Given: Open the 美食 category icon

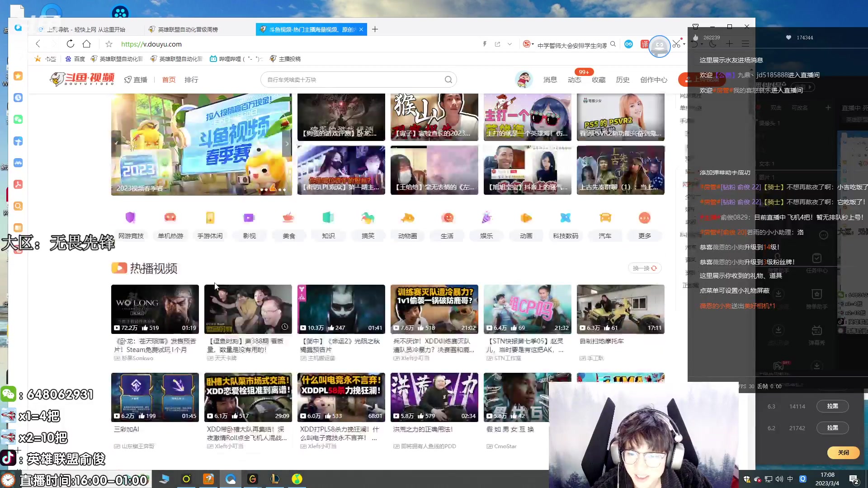Looking at the screenshot, I should (x=288, y=218).
